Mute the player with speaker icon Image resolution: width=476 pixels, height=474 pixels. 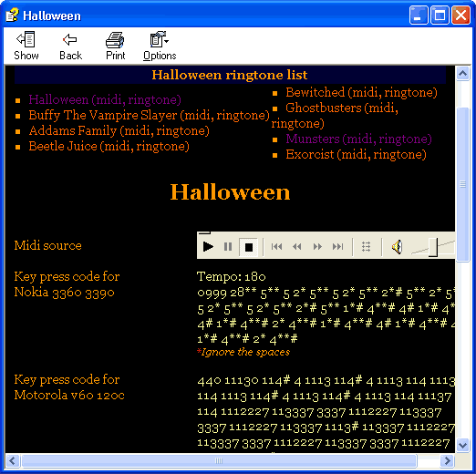(x=397, y=247)
